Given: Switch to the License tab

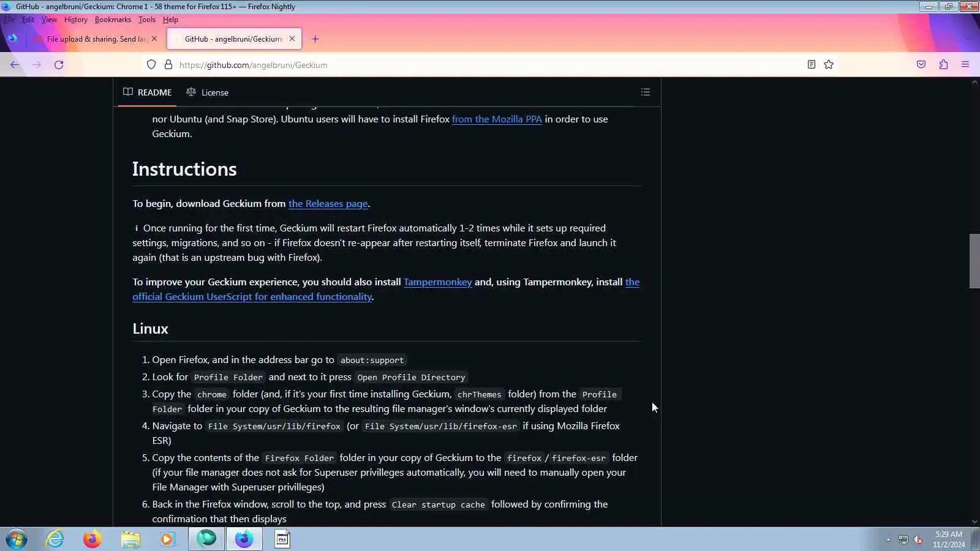Looking at the screenshot, I should (x=207, y=92).
